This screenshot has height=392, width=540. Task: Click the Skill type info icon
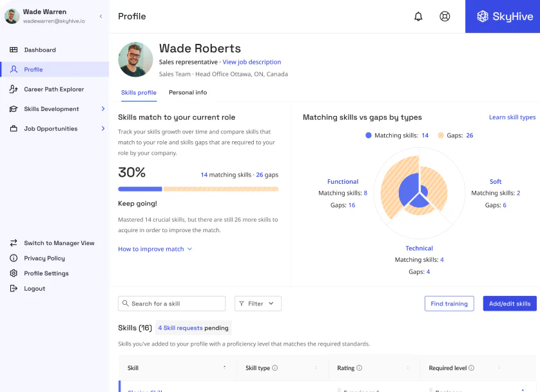tap(275, 368)
